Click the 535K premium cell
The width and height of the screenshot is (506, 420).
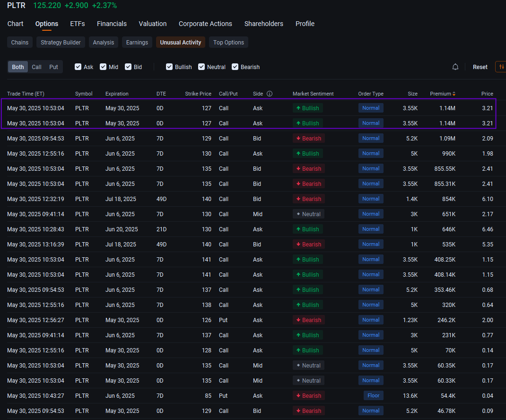click(449, 245)
